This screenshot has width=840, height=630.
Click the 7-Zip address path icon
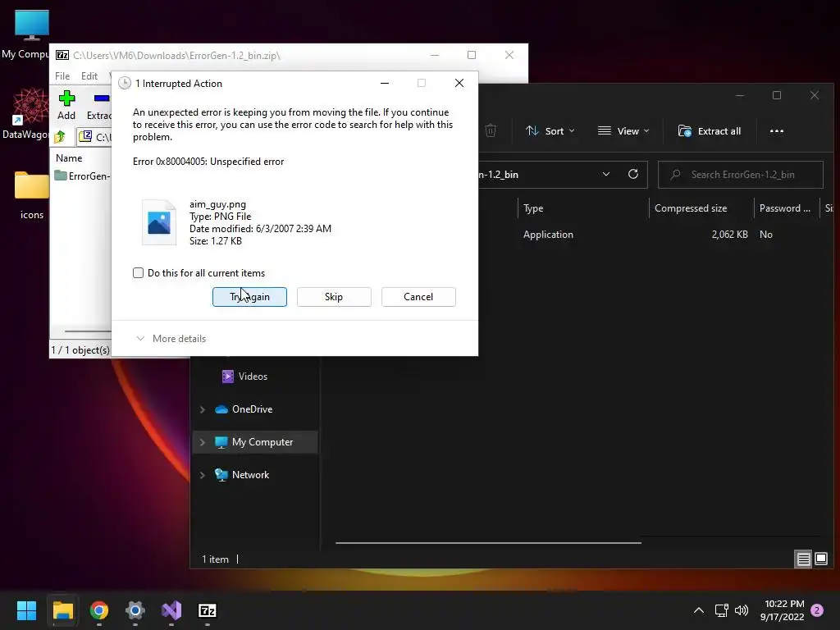(85, 137)
